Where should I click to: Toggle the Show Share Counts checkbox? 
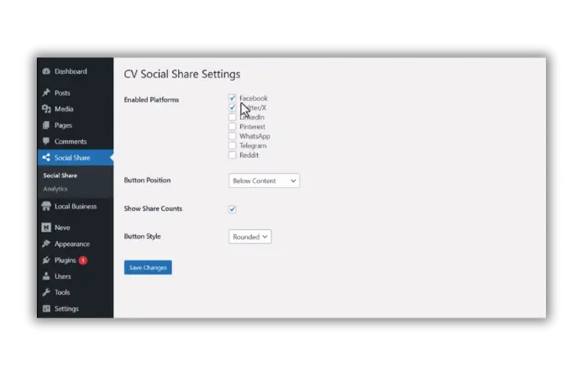tap(233, 209)
